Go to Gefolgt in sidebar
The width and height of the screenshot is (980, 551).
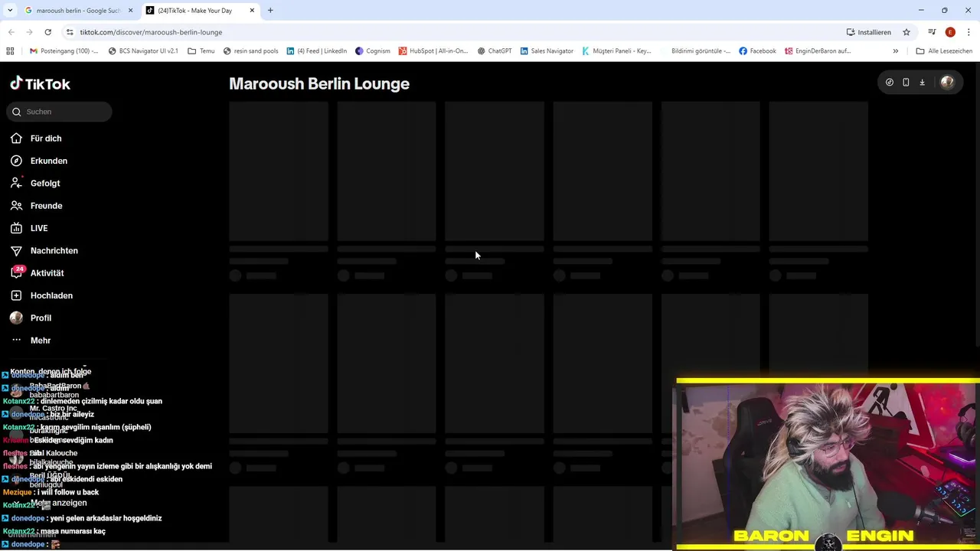point(45,183)
